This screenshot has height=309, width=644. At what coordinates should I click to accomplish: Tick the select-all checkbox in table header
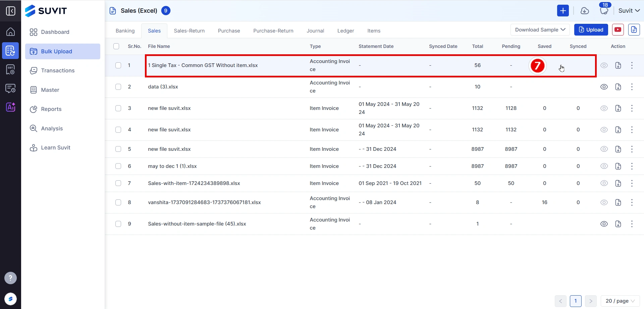coord(116,46)
